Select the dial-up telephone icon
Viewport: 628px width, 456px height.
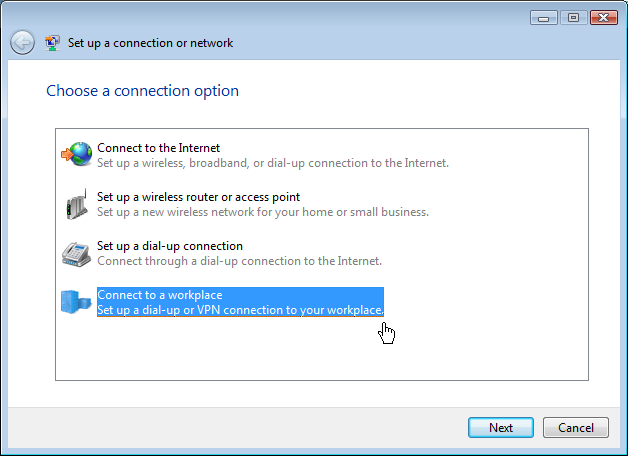(x=76, y=254)
